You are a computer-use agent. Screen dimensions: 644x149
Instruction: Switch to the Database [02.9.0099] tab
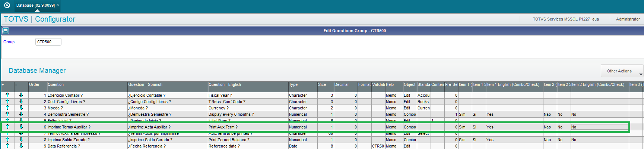pos(35,5)
